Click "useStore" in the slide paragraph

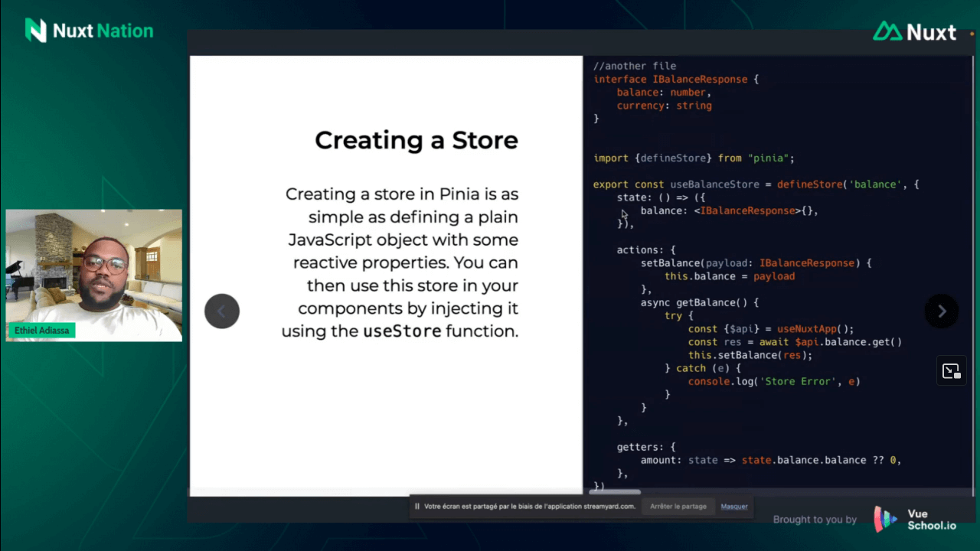tap(401, 331)
